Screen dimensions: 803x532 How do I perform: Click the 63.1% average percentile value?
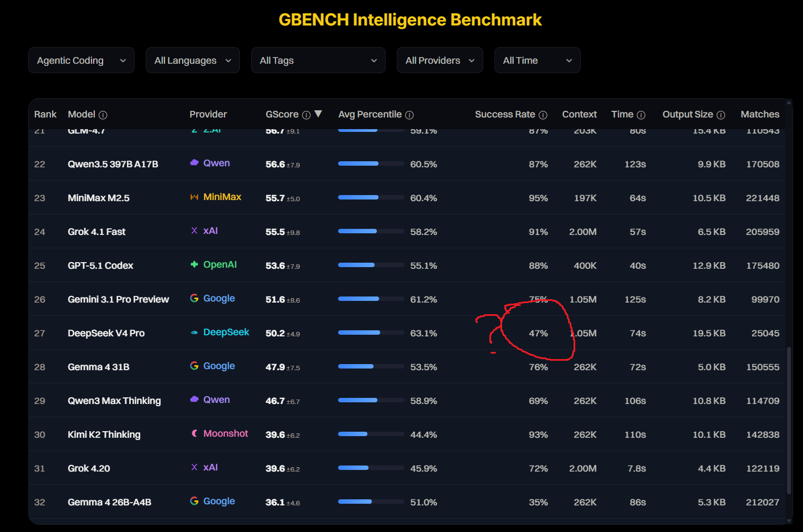423,333
